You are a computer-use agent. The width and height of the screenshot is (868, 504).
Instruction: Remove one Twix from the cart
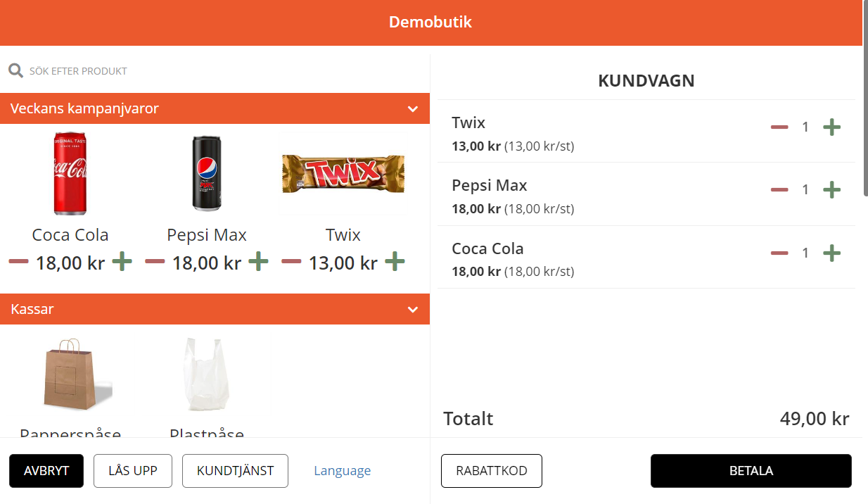point(779,127)
